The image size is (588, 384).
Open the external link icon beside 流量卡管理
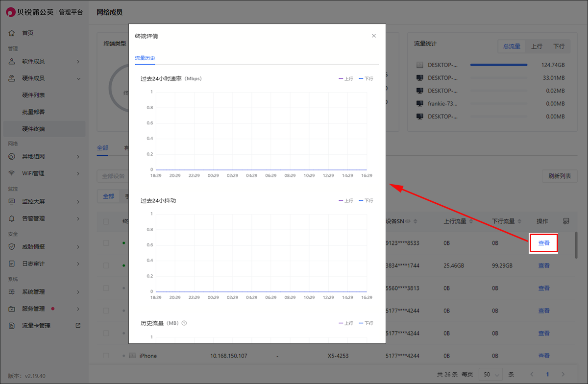pos(77,326)
